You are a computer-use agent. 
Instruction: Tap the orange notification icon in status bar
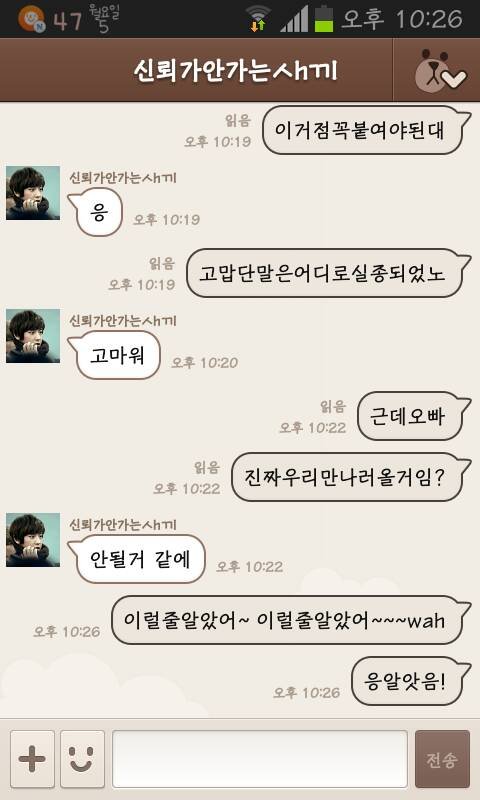31,19
